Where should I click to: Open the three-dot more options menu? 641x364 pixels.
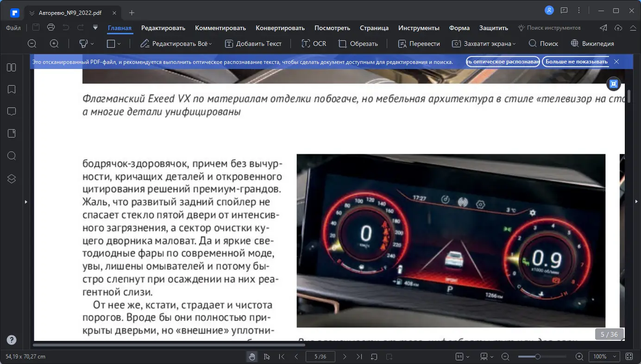579,10
